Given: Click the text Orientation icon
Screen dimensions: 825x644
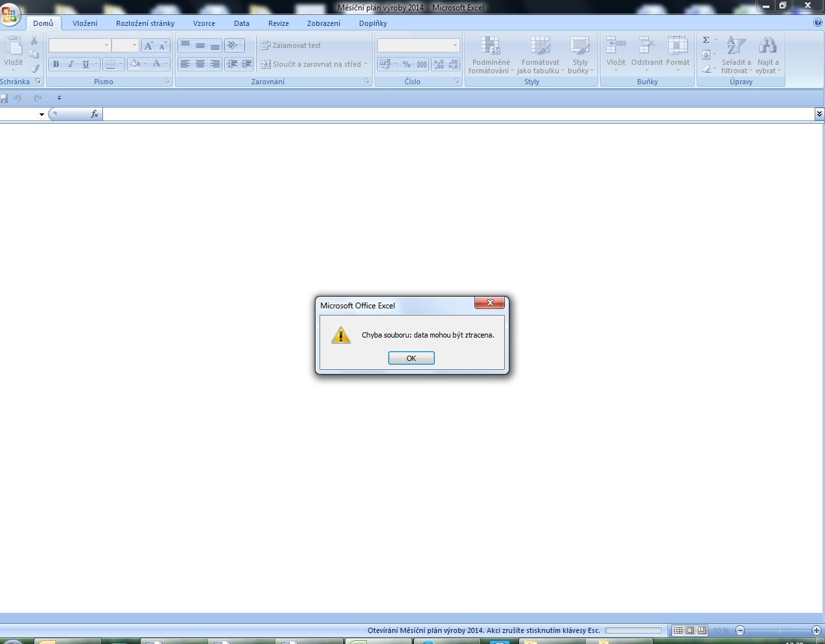Looking at the screenshot, I should tap(232, 45).
